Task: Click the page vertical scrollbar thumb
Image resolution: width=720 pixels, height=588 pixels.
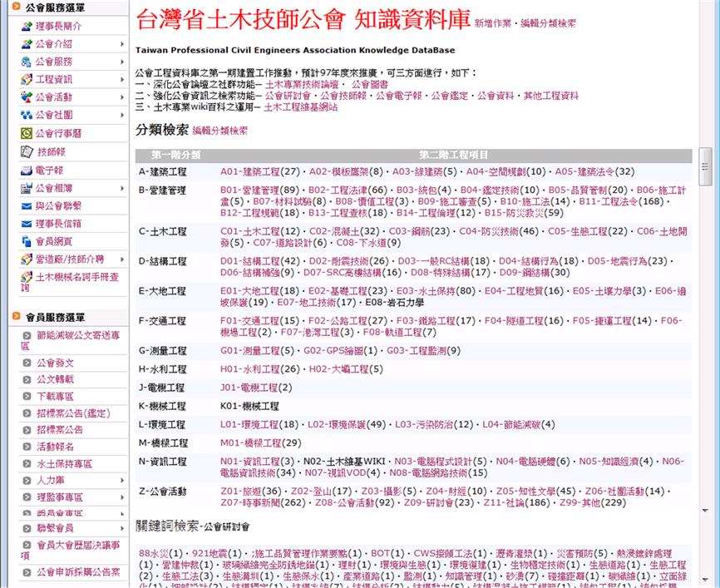Action: (705, 166)
